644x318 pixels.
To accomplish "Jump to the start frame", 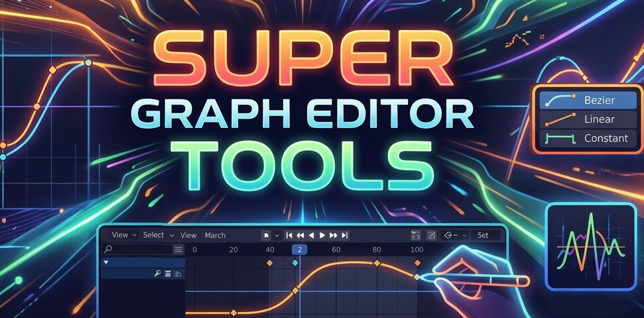I will point(289,236).
